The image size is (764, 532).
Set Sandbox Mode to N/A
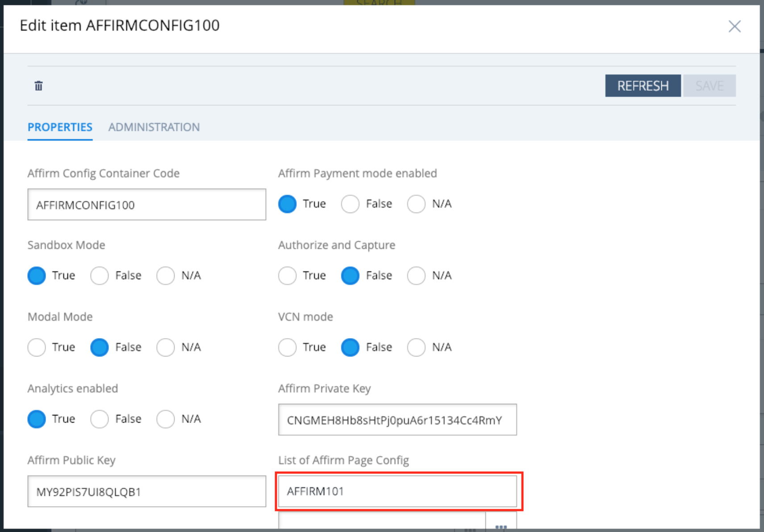click(x=165, y=276)
